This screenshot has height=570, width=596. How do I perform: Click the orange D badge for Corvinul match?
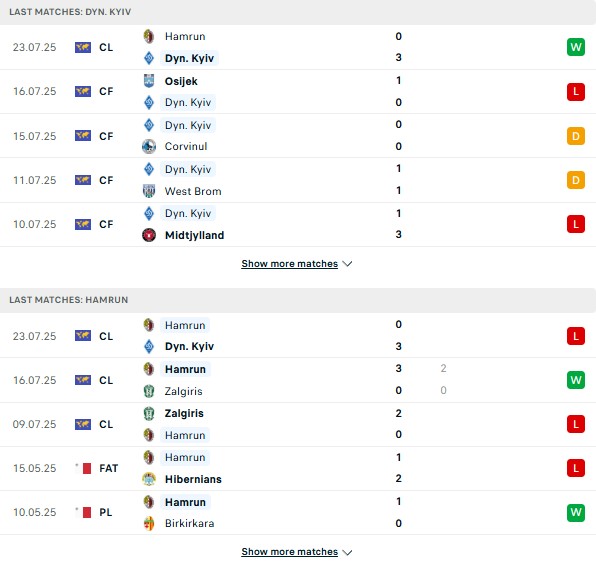(x=576, y=136)
